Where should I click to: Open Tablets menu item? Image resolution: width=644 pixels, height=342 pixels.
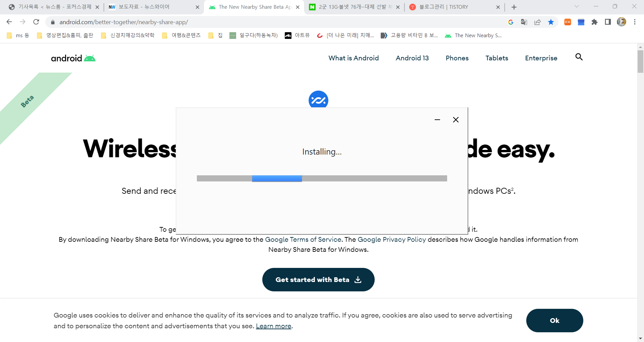tap(497, 58)
